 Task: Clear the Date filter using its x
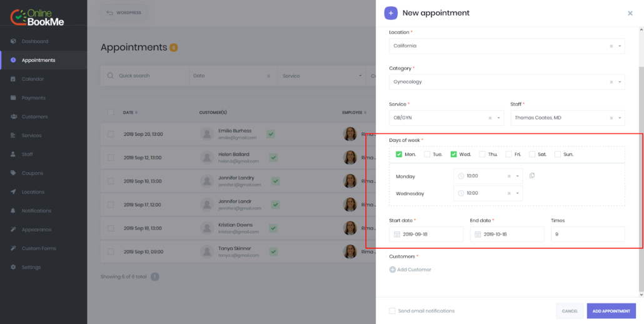(x=269, y=76)
